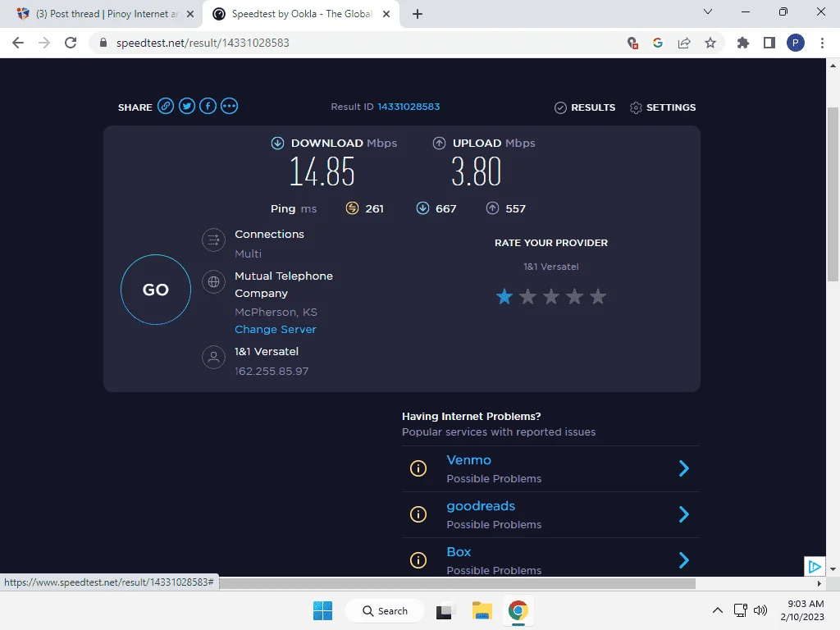Share the result on Twitter

click(187, 106)
